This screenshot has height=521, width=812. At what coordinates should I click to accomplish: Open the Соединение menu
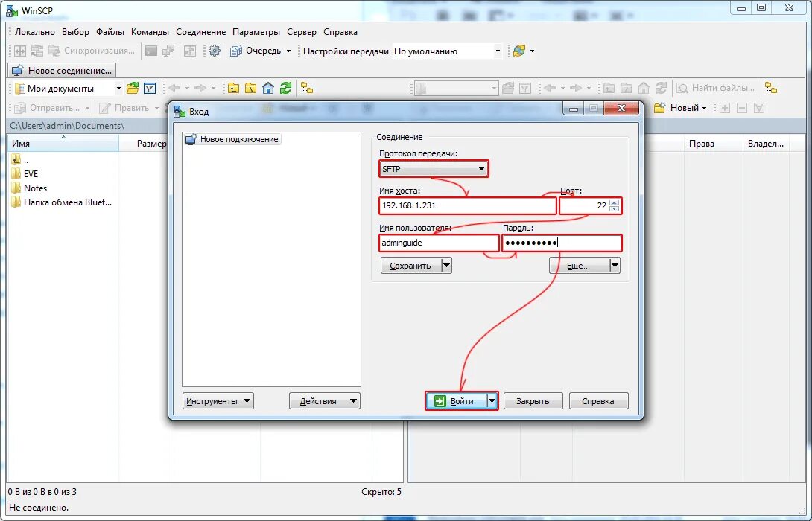point(201,31)
